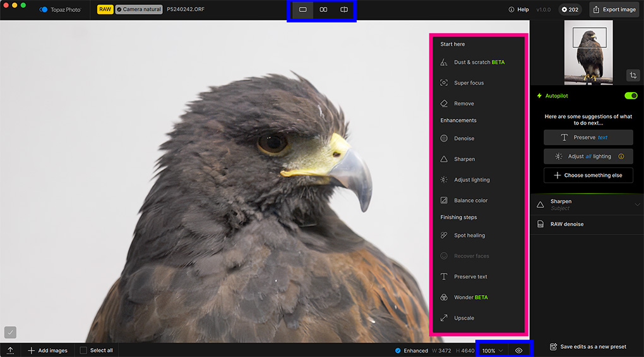Screen dimensions: 644x357
Task: Select the Balance color menu option
Action: tap(470, 200)
